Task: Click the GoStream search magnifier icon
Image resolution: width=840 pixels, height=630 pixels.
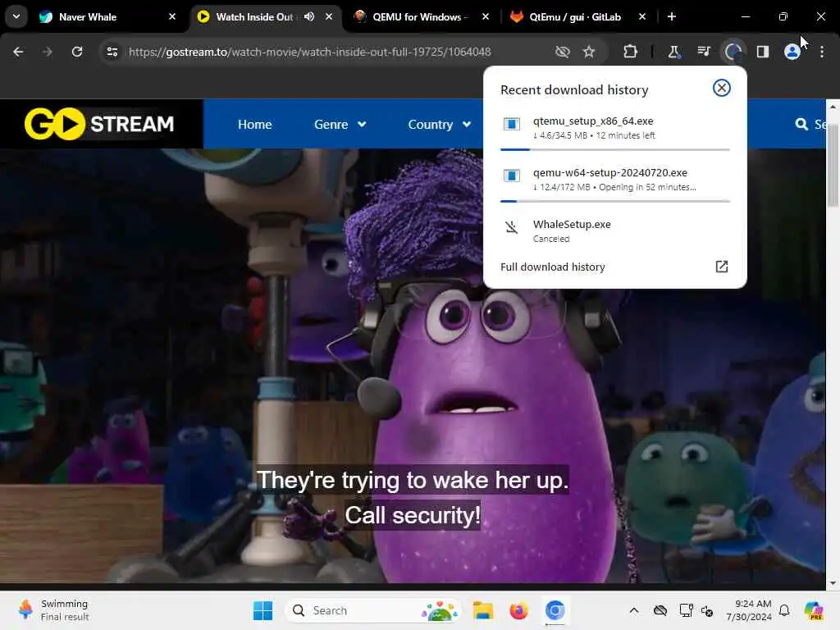Action: click(801, 125)
